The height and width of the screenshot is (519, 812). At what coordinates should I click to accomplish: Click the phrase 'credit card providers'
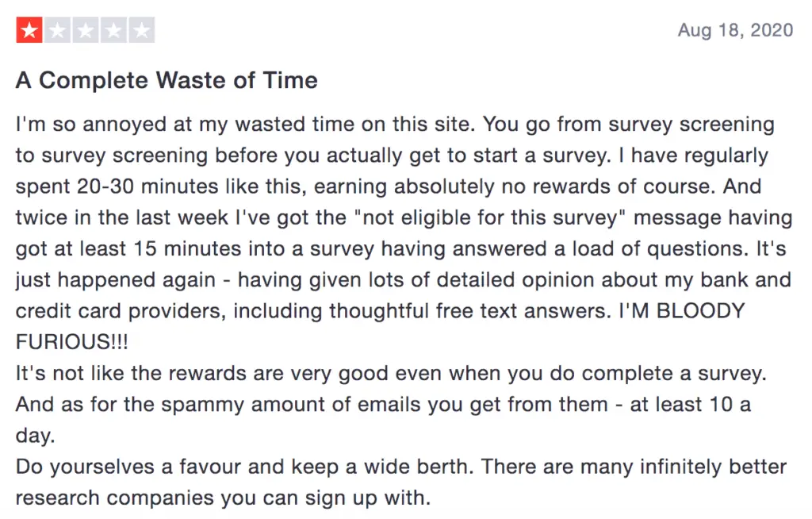point(121,311)
